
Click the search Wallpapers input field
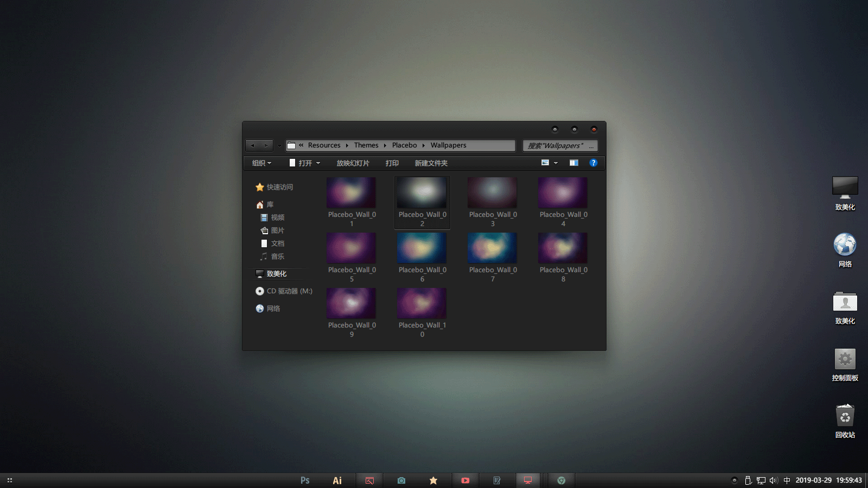[556, 145]
